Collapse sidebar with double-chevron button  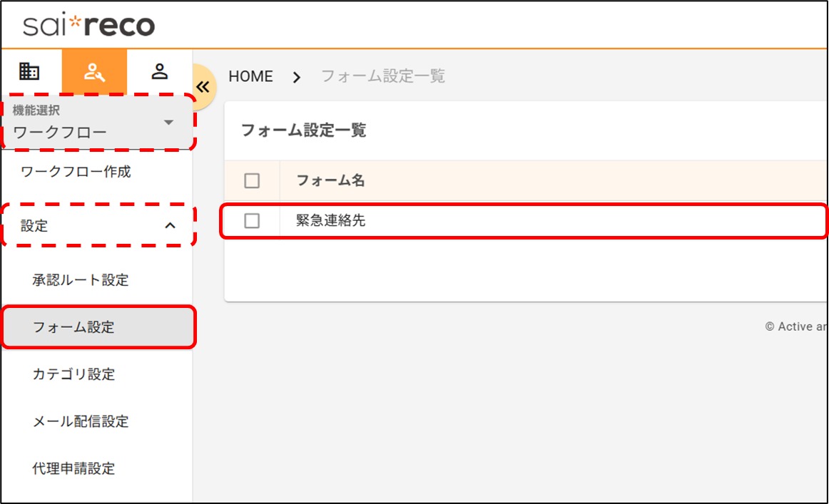point(203,87)
